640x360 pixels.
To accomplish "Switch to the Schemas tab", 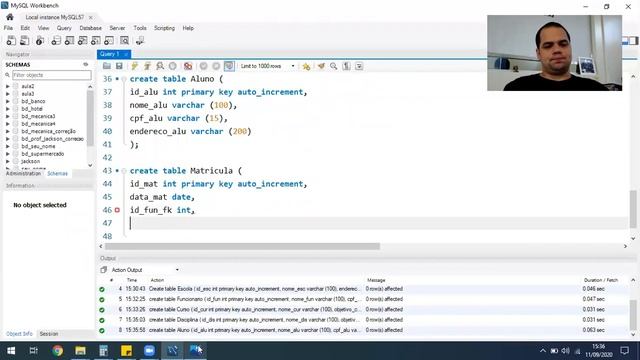I will 58,173.
